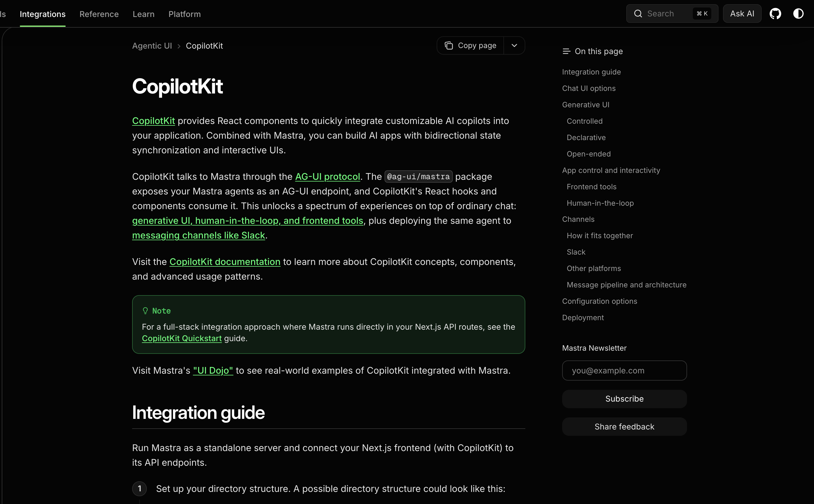Open the Reference tab

pos(99,14)
